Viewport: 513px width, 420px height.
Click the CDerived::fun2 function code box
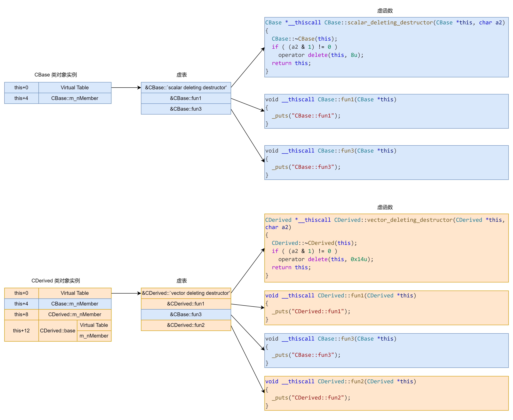[386, 393]
